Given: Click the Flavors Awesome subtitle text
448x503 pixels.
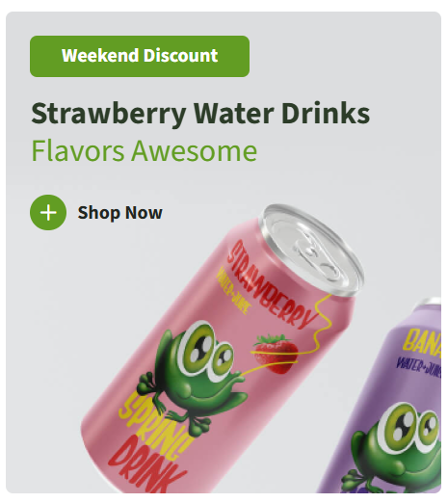Looking at the screenshot, I should 145,150.
